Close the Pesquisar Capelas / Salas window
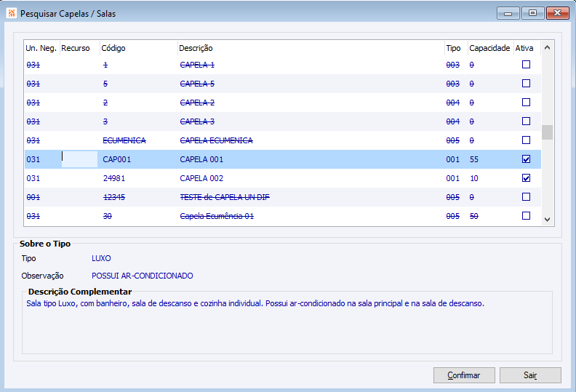 coord(557,13)
